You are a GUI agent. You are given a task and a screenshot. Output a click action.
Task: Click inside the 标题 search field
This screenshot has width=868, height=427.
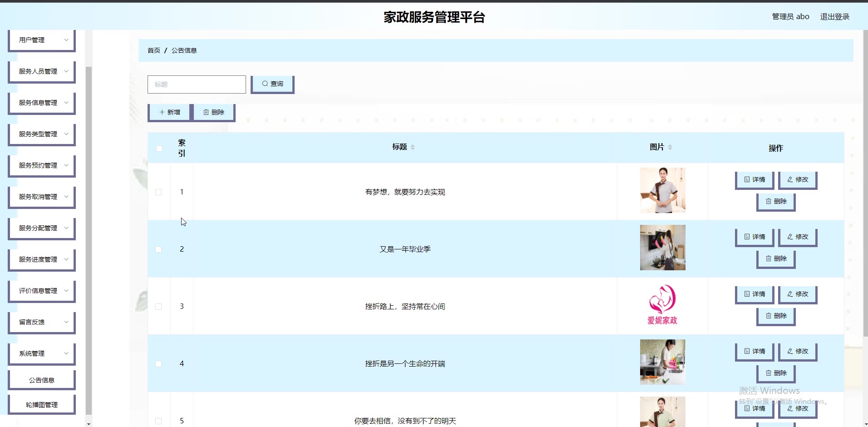[x=197, y=84]
